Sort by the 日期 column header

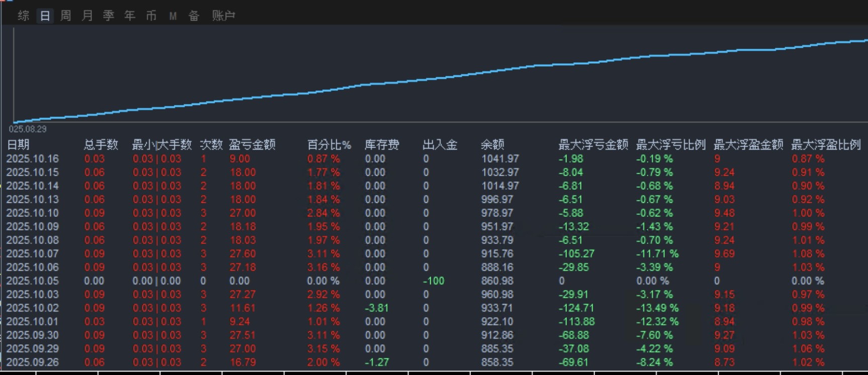[18, 145]
